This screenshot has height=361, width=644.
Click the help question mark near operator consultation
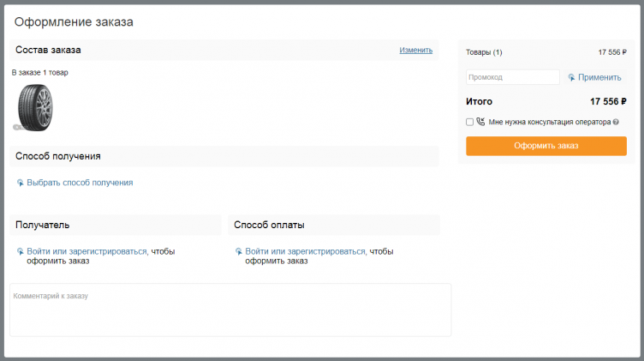[x=616, y=122]
